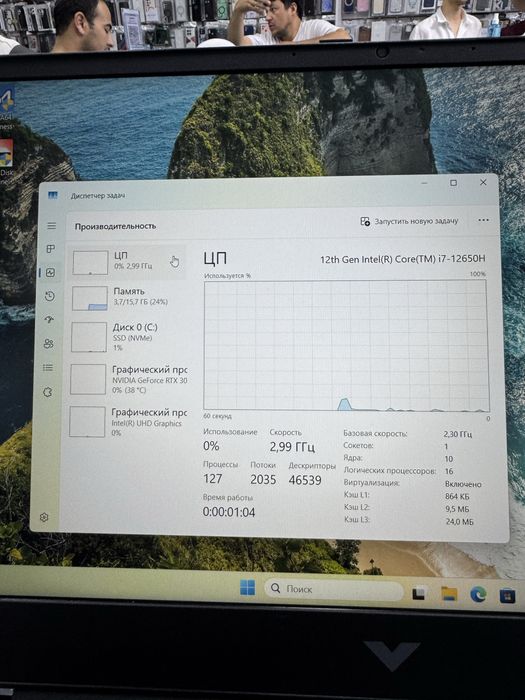Open the Details list sidebar icon
Screen dimensions: 525x700
tap(48, 367)
